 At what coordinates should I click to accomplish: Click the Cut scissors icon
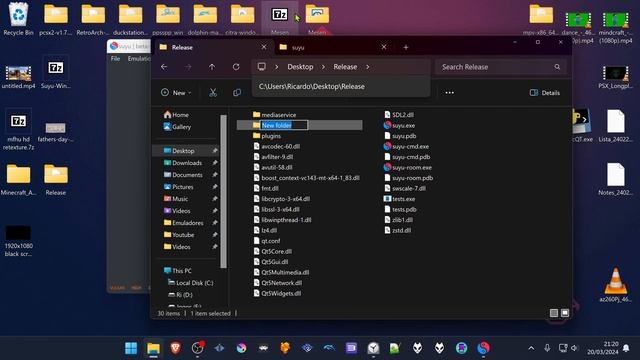pos(213,93)
